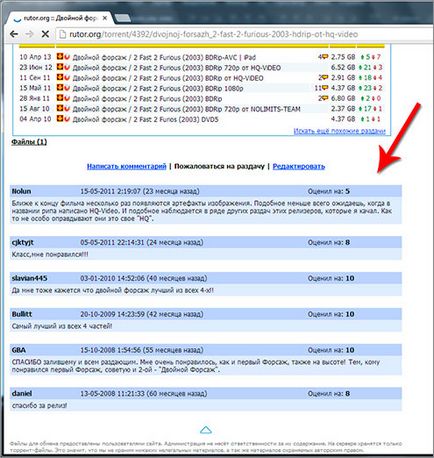Download icon for 23 Июн 12 BDRip 720p row
Screen dimensions: 434x458
coord(60,67)
